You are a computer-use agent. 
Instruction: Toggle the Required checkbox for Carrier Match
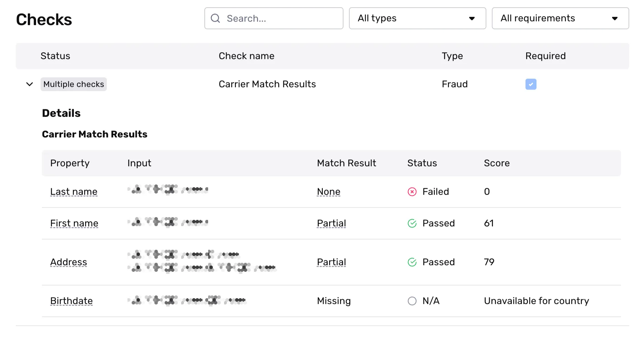[531, 84]
